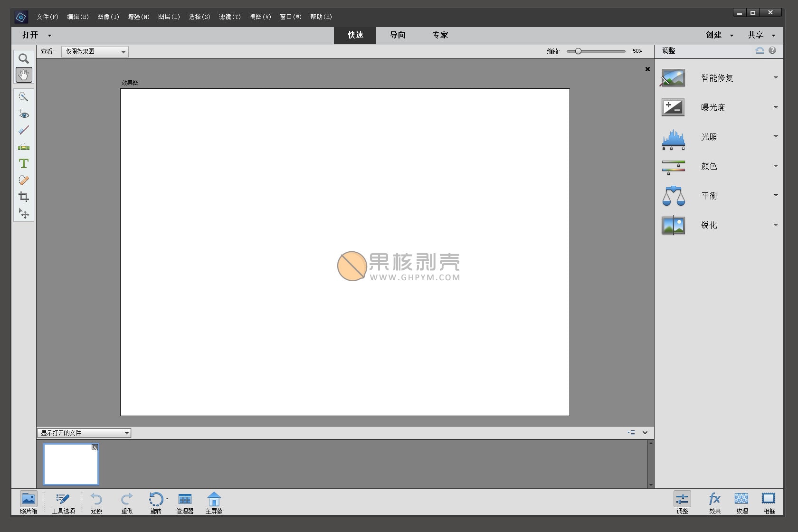Click the 光照 lighting histogram icon
This screenshot has width=798, height=532.
pyautogui.click(x=673, y=139)
